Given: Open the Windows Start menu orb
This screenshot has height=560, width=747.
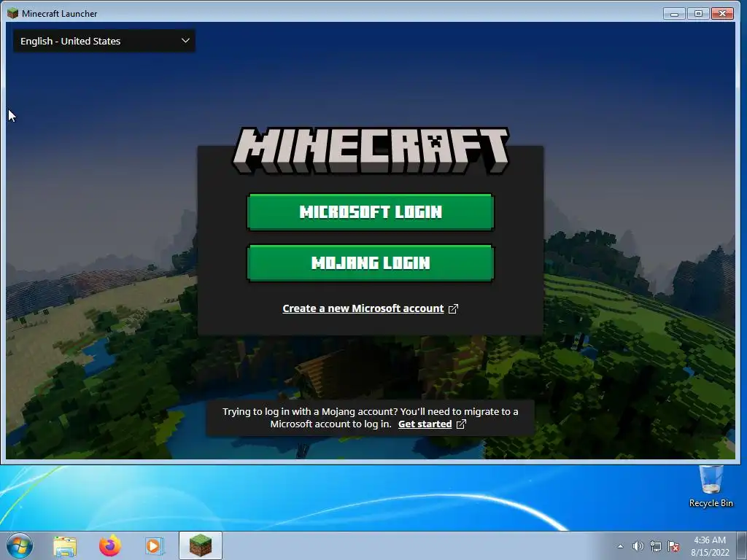Looking at the screenshot, I should tap(20, 545).
